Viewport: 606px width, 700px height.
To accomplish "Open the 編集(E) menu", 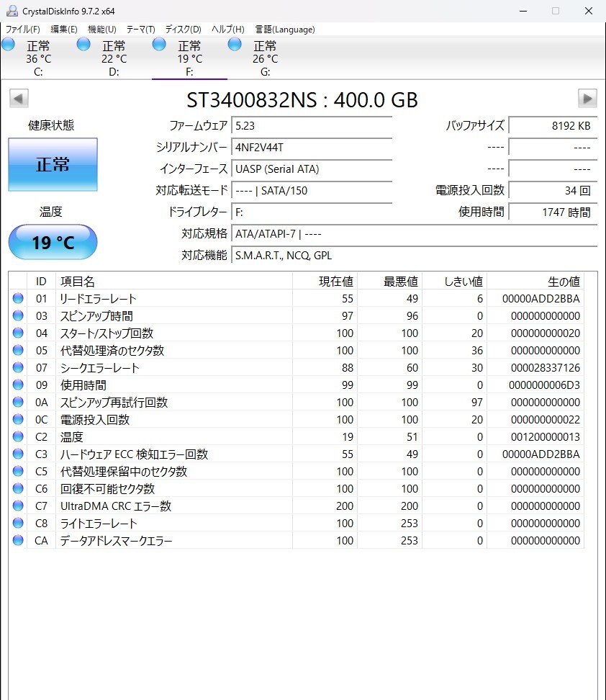I will [64, 29].
